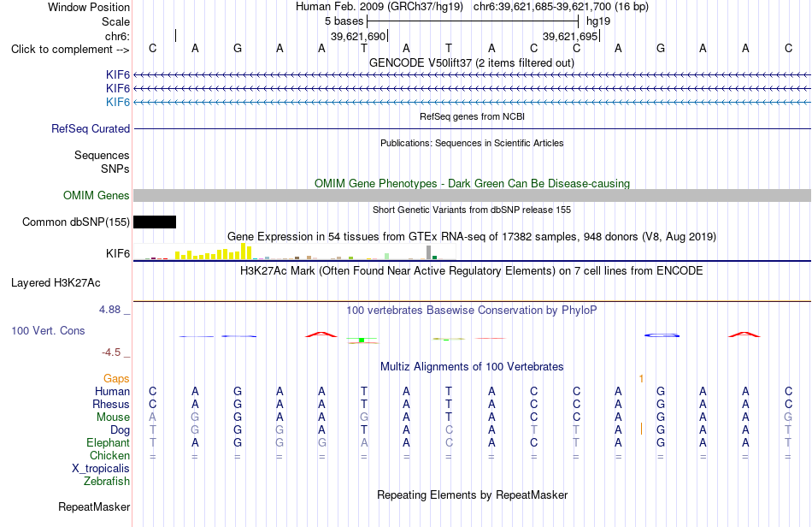Open the OMIM Gene Phenotypes track title
812x527 pixels.
click(472, 183)
